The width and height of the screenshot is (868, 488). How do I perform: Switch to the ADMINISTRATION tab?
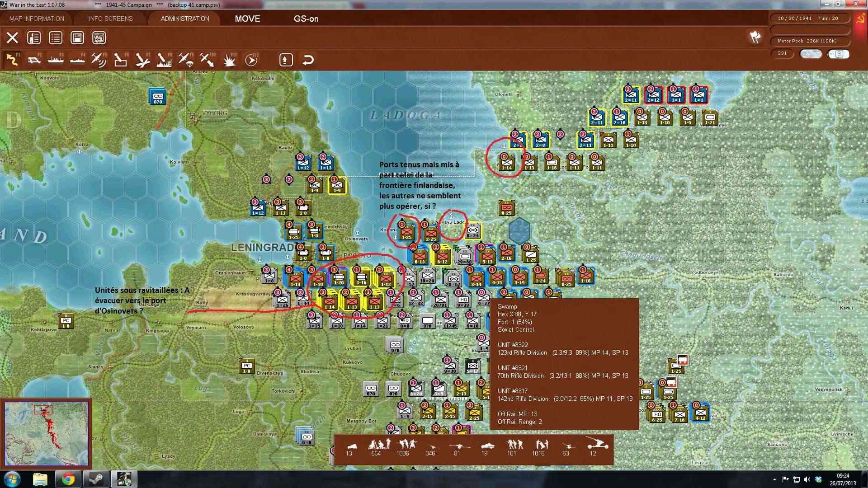coord(185,19)
